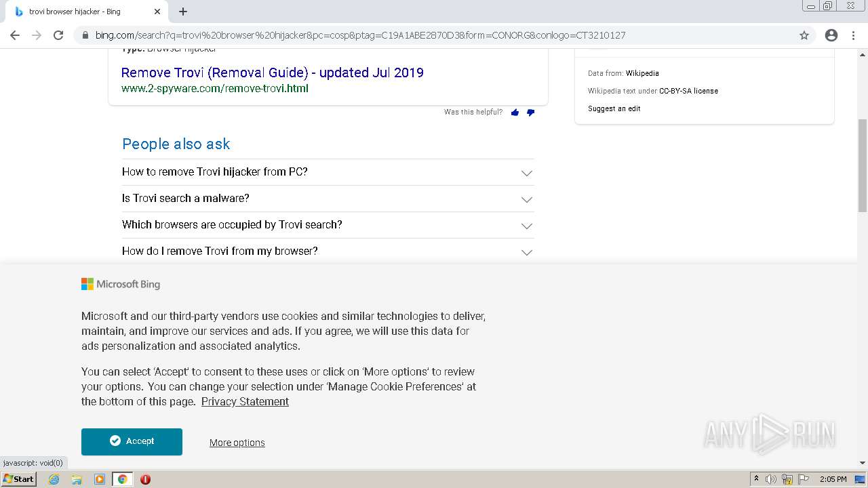Go back to the previous page
Viewport: 868px width, 488px height.
pos(15,35)
